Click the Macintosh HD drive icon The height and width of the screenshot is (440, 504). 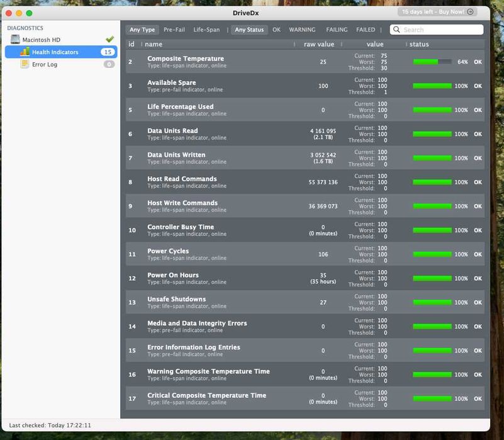[x=15, y=40]
